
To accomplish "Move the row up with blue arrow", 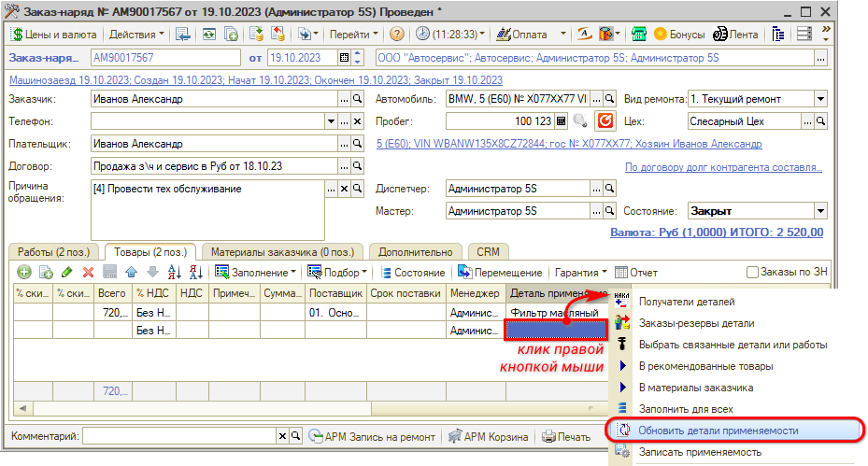I will [x=131, y=273].
